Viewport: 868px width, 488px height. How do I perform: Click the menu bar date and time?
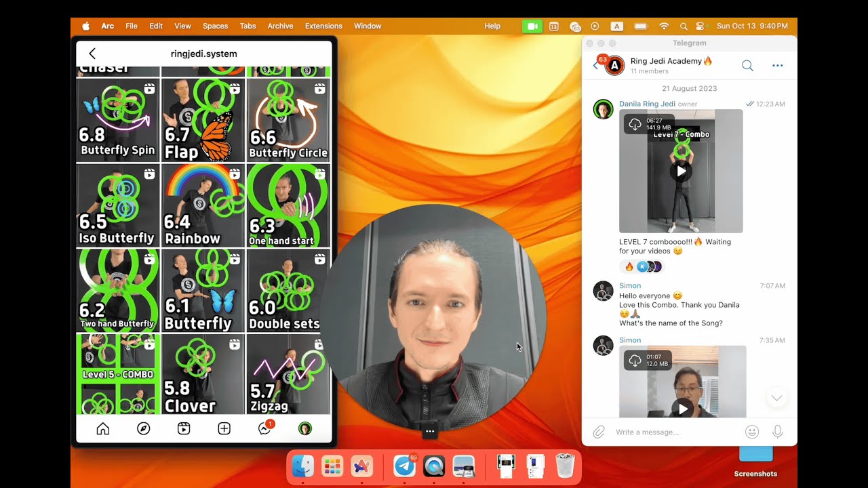tap(752, 26)
